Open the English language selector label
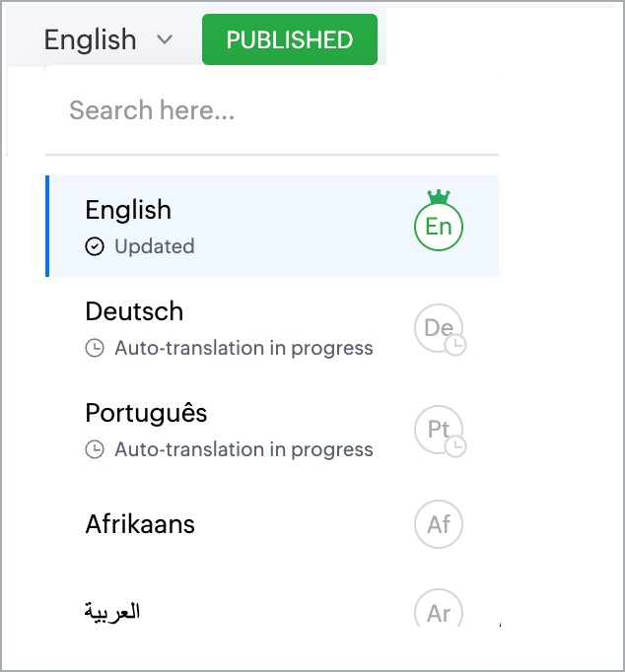The image size is (625, 672). [91, 39]
